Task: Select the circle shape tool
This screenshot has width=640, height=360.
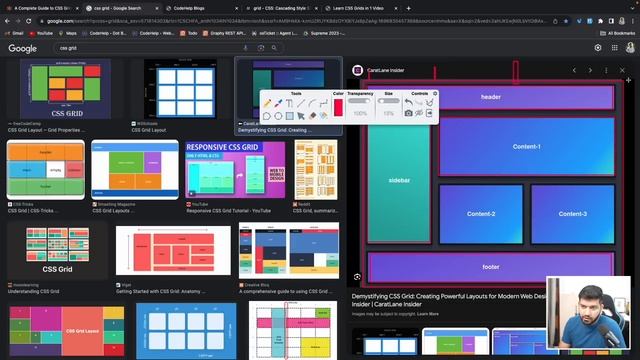Action: (x=278, y=116)
